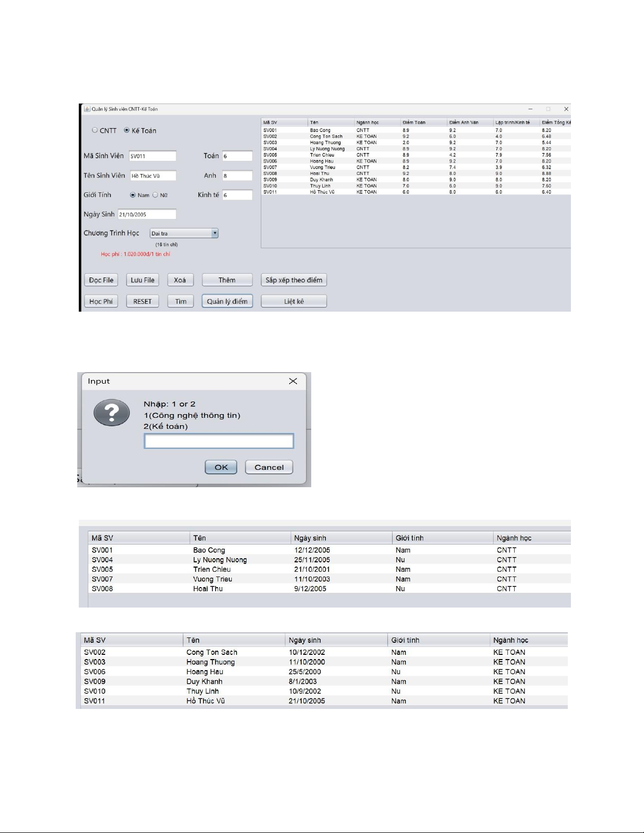Open the Học Phí button

pyautogui.click(x=101, y=301)
